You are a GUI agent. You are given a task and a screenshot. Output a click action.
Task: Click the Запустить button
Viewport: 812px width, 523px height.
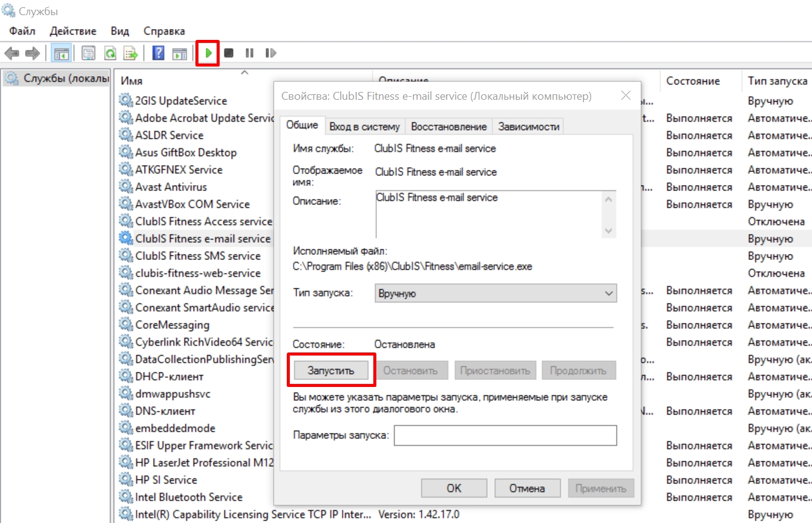330,371
